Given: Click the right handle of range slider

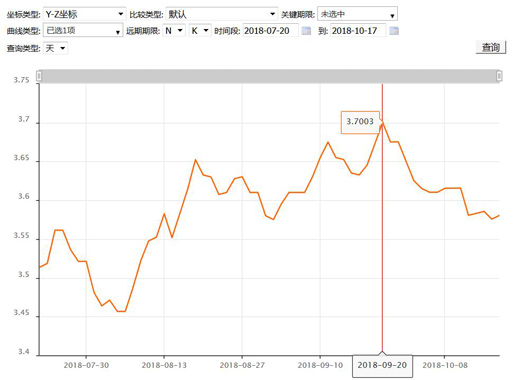Looking at the screenshot, I should coord(499,76).
